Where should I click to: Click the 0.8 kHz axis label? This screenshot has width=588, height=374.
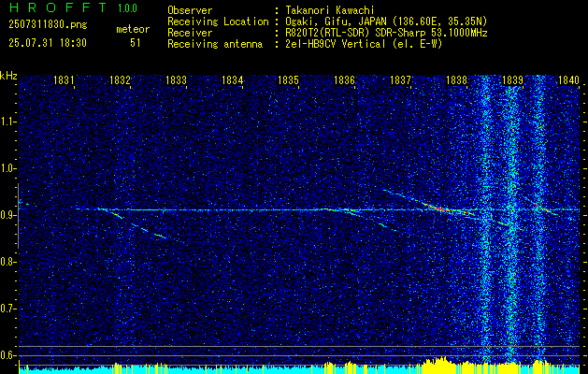tap(7, 262)
